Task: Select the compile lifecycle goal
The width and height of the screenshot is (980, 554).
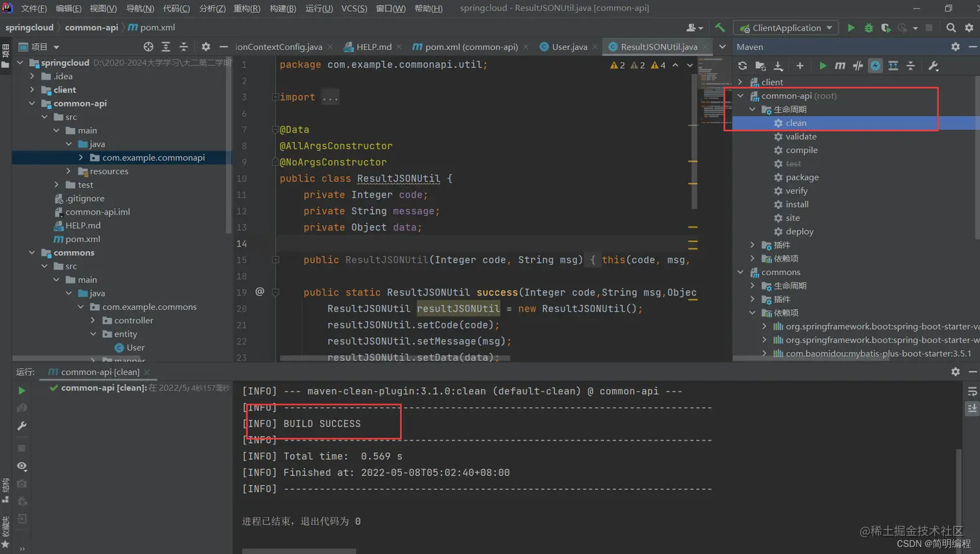Action: pyautogui.click(x=801, y=150)
